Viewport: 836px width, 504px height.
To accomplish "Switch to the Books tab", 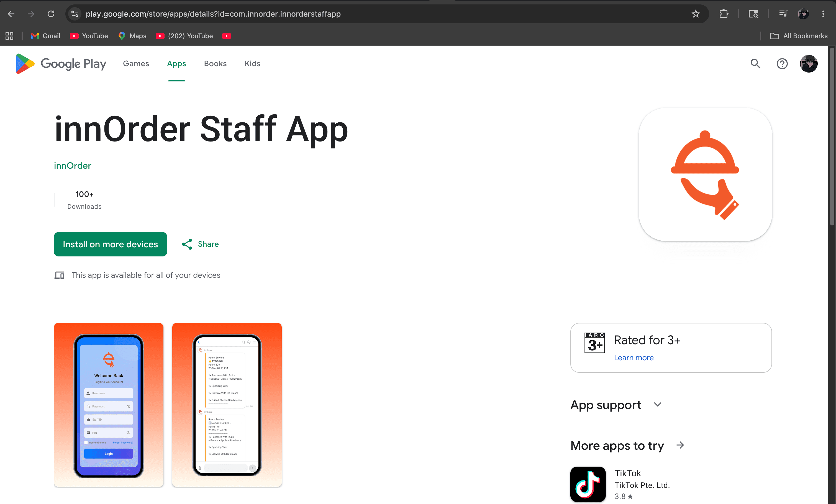I will click(215, 64).
